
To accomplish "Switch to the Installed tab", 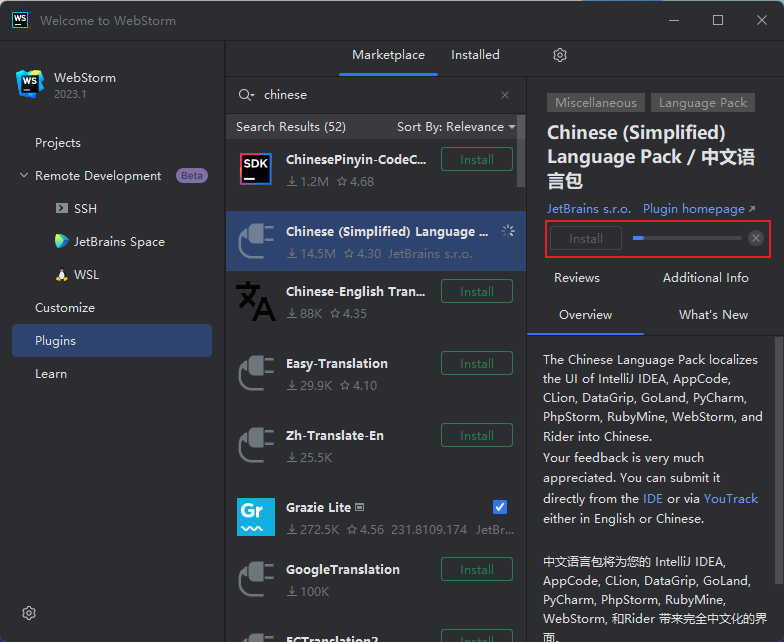I will coord(475,55).
